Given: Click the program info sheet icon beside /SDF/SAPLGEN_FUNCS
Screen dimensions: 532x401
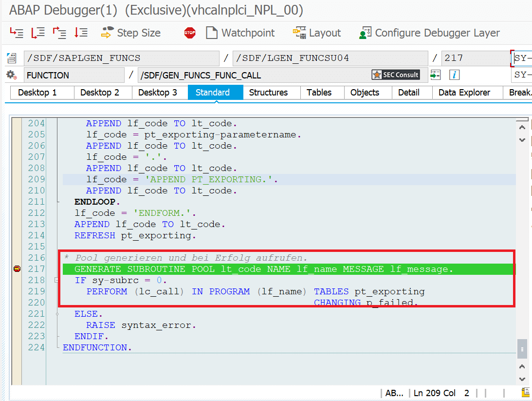Looking at the screenshot, I should pyautogui.click(x=12, y=58).
